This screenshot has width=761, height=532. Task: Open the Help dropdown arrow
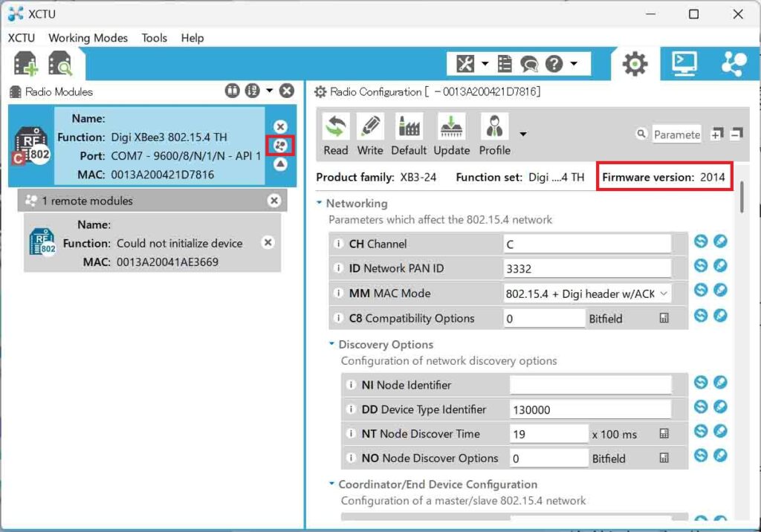click(574, 64)
